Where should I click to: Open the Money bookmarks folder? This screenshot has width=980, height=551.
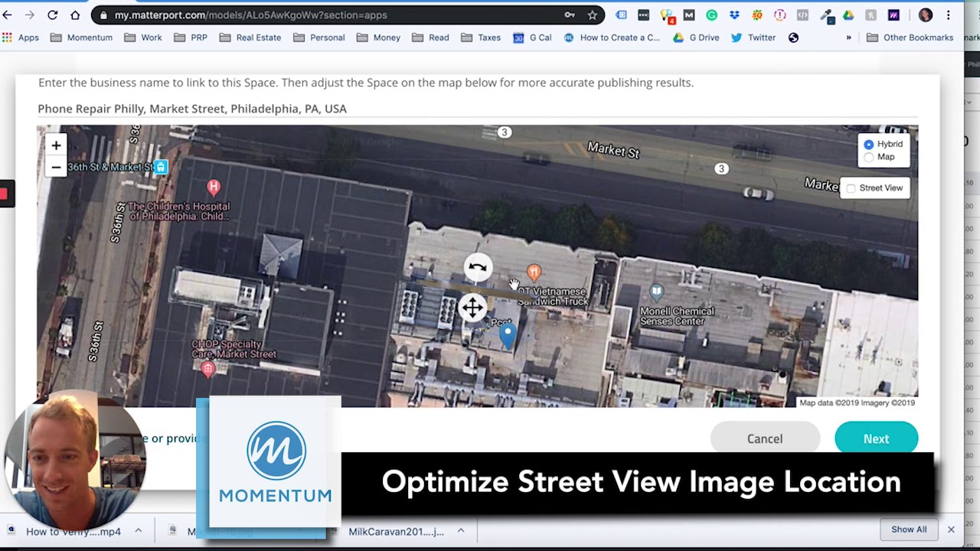pyautogui.click(x=377, y=37)
